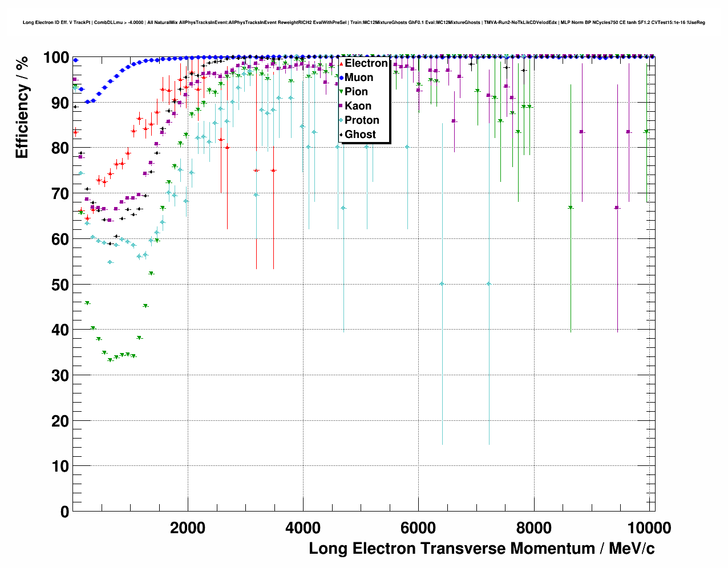The image size is (728, 568).
Task: Select the Muon legend label
Action: click(359, 78)
